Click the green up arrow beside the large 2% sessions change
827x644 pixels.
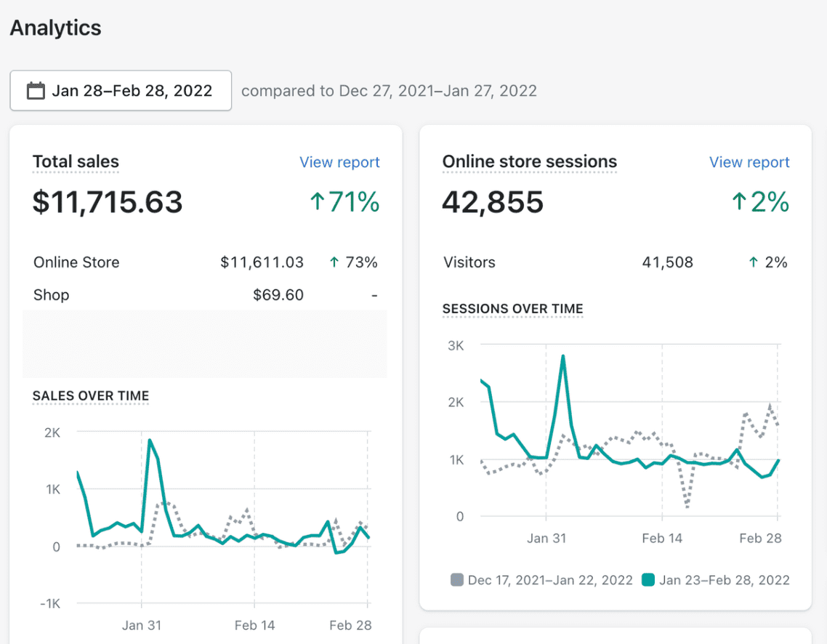click(740, 201)
